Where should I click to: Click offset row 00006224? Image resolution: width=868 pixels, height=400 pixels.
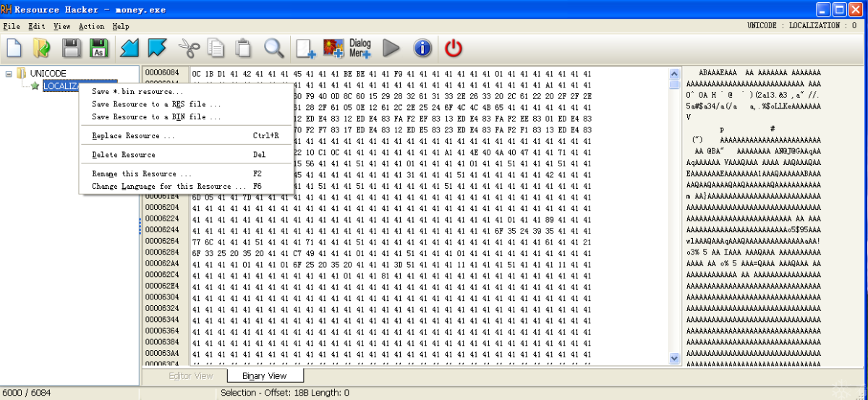tap(163, 218)
